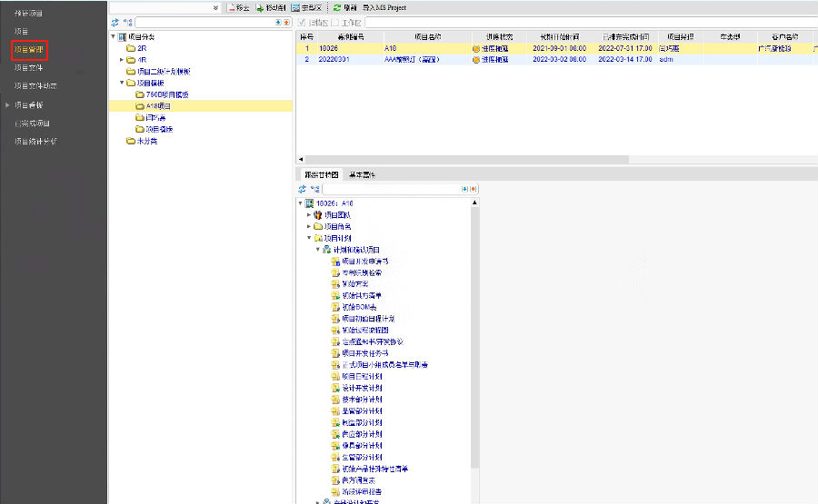Open 项目文件 in the left sidebar
The height and width of the screenshot is (504, 818).
28,68
